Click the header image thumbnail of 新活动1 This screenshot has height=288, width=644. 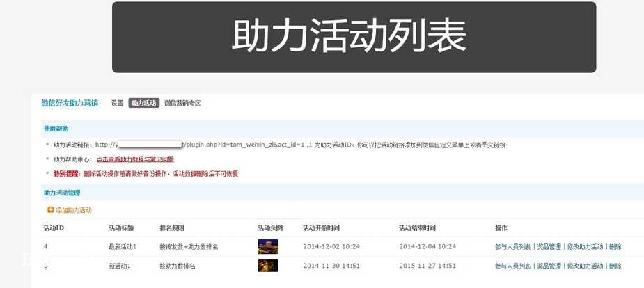267,266
